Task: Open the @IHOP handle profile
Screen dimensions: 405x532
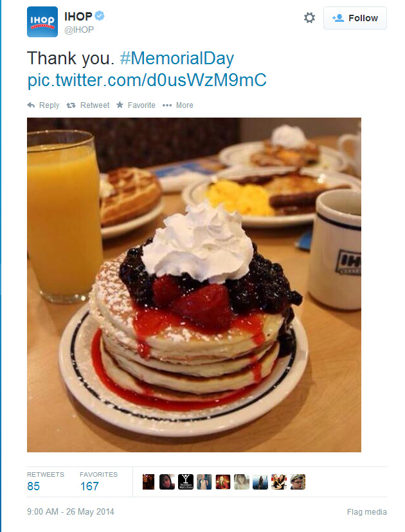Action: point(79,30)
